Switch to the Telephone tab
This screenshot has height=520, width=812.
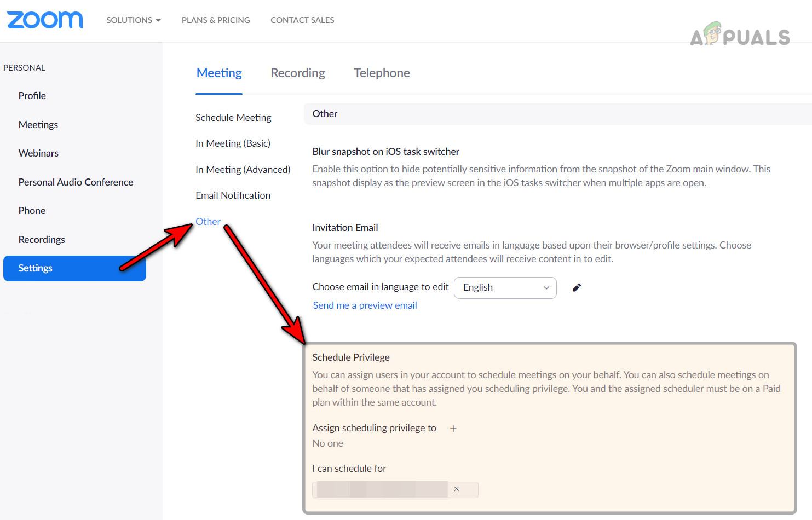point(382,72)
